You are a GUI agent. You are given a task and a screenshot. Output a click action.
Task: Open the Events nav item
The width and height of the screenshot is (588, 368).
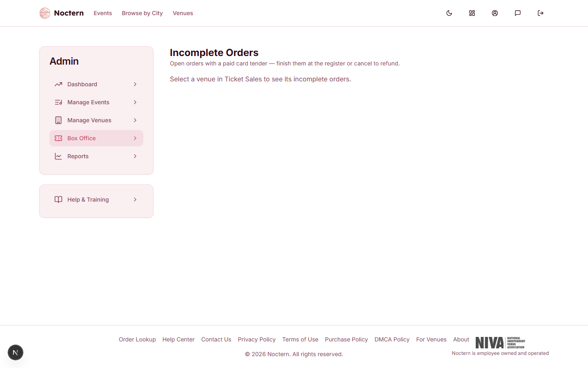[102, 13]
